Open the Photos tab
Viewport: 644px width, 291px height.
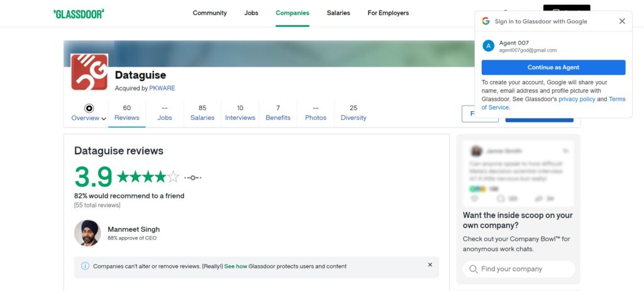pyautogui.click(x=316, y=113)
